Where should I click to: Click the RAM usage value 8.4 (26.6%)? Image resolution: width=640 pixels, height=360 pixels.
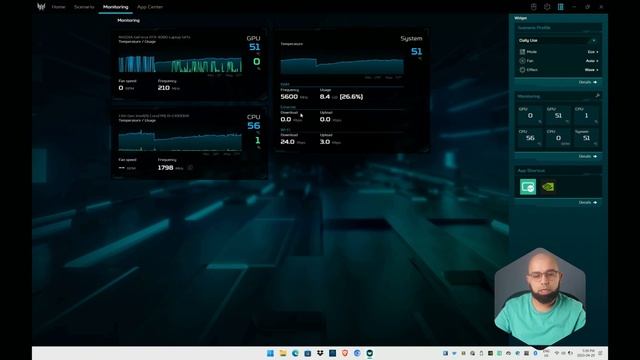tap(341, 97)
